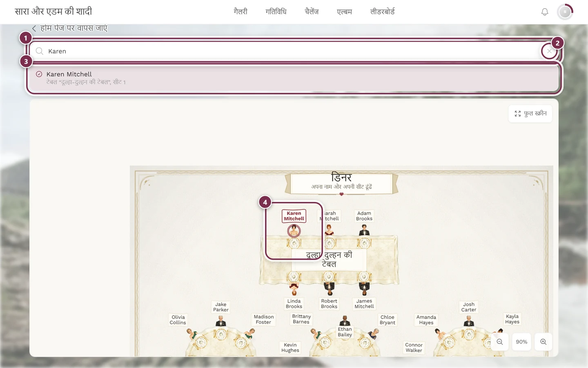This screenshot has width=588, height=368.
Task: Click Linda Brooks guest avatar
Action: tap(294, 289)
